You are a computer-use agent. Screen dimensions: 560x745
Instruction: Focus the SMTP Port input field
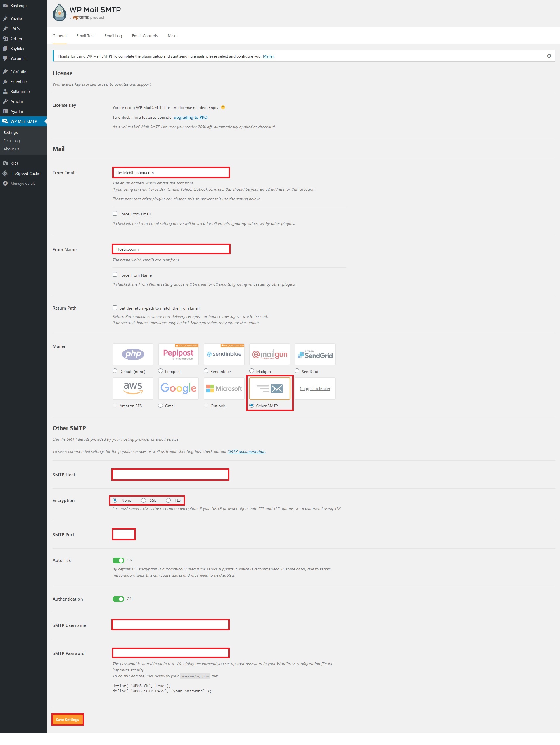[x=124, y=534]
